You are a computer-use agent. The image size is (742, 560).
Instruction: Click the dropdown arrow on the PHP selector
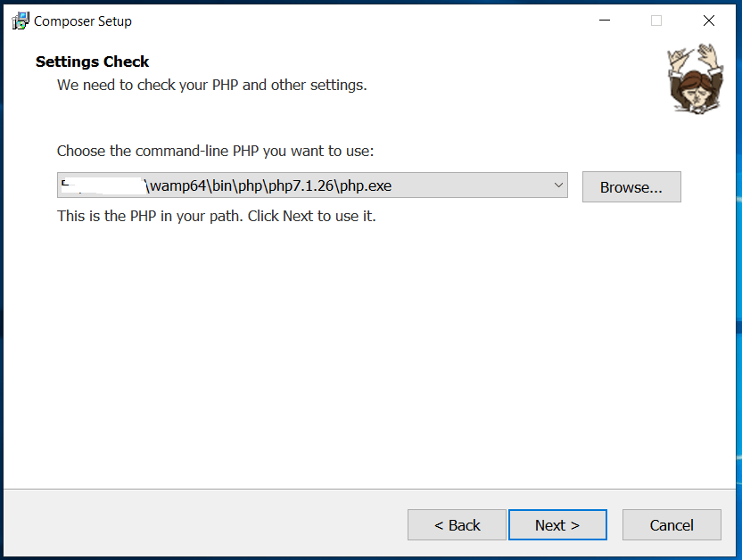point(559,185)
